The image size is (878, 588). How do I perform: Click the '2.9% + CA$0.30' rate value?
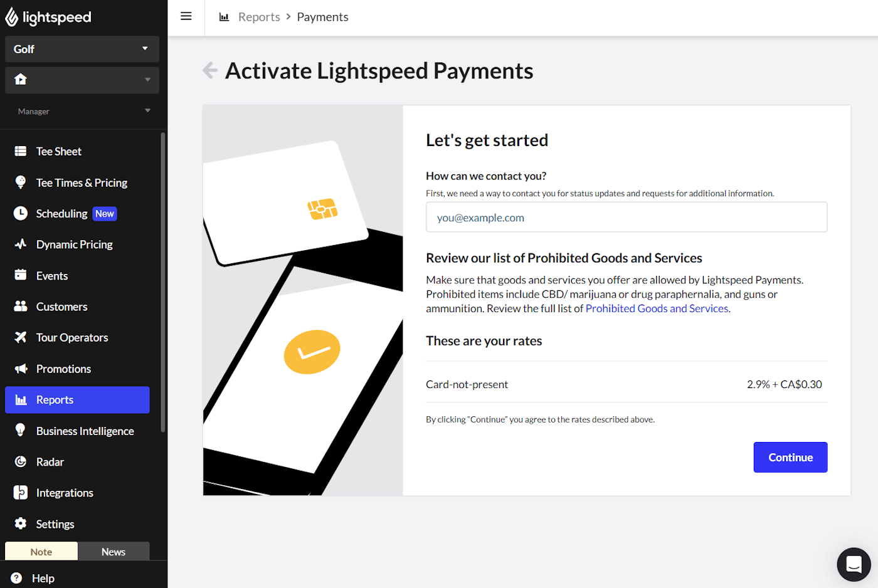coord(784,384)
